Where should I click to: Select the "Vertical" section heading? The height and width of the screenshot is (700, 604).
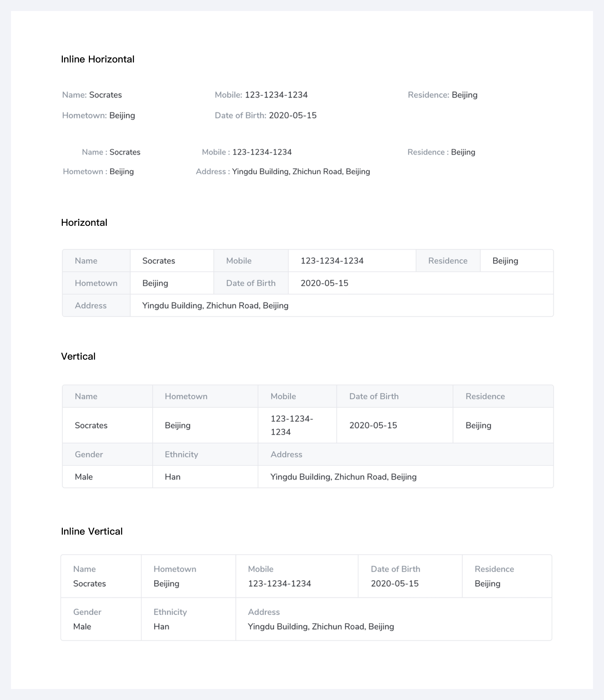[78, 357]
